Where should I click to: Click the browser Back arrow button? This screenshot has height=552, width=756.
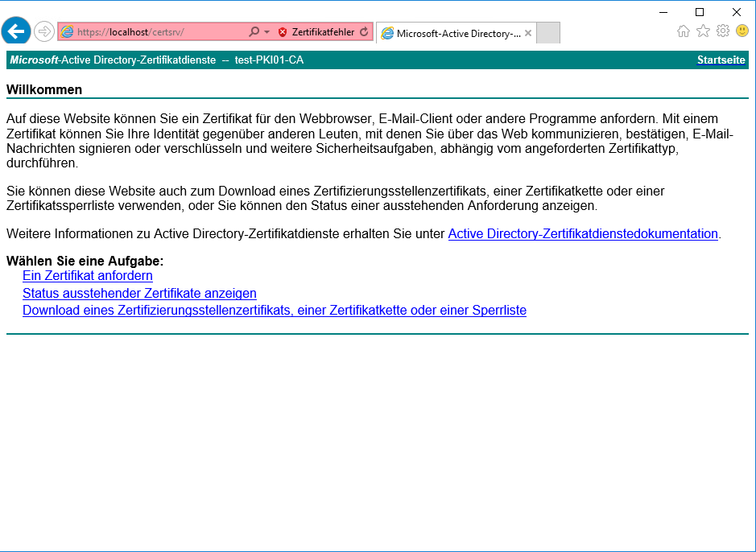pos(16,31)
